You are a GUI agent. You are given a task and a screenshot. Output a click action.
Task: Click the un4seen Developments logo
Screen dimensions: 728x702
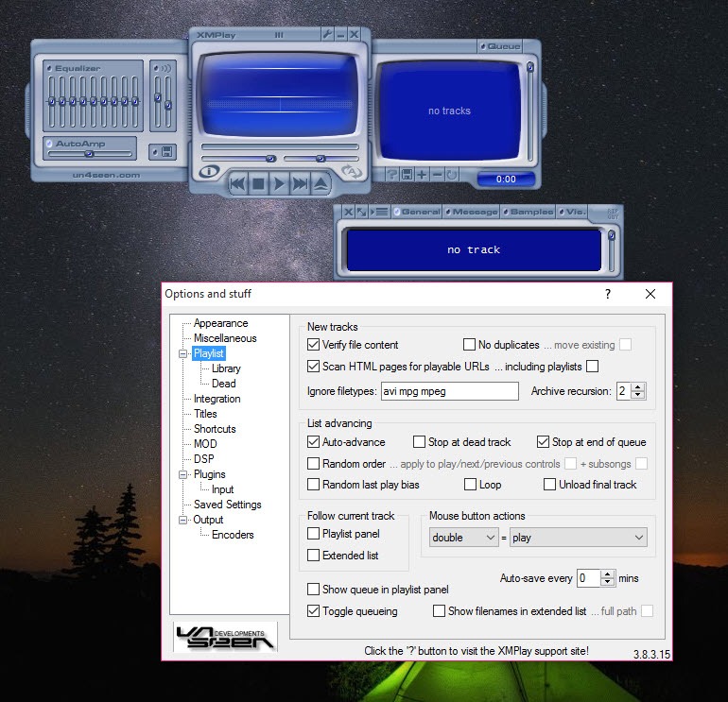click(225, 637)
